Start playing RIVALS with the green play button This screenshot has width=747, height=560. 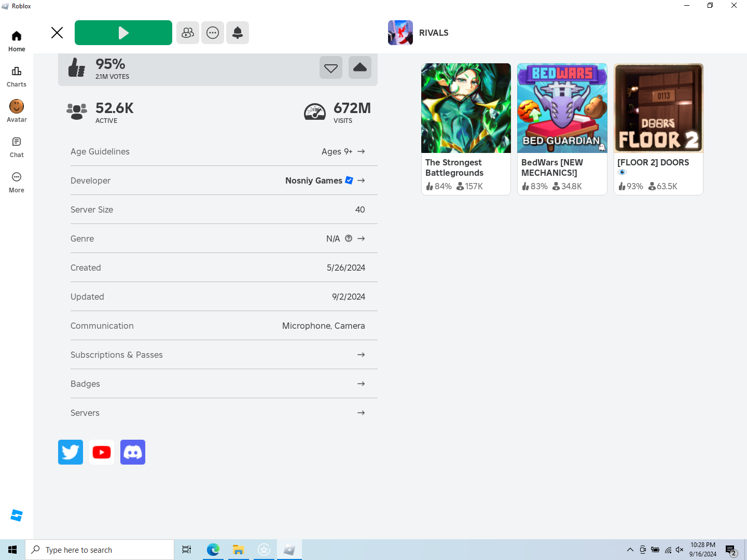point(123,33)
